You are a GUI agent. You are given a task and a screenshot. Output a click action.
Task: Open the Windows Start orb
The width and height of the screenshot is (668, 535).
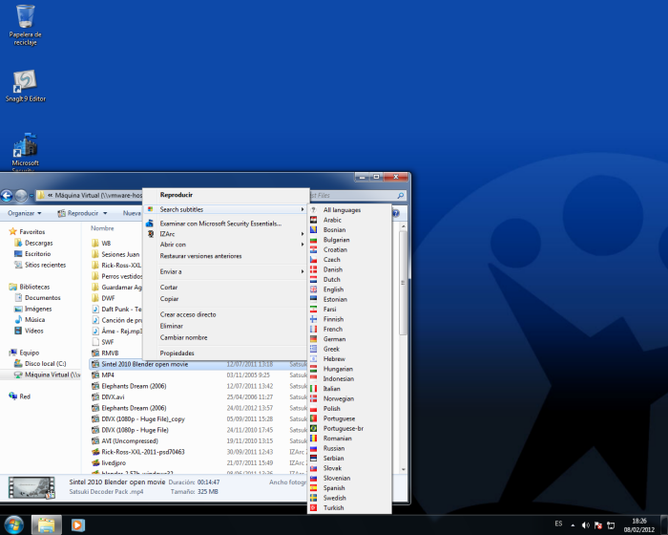[14, 525]
